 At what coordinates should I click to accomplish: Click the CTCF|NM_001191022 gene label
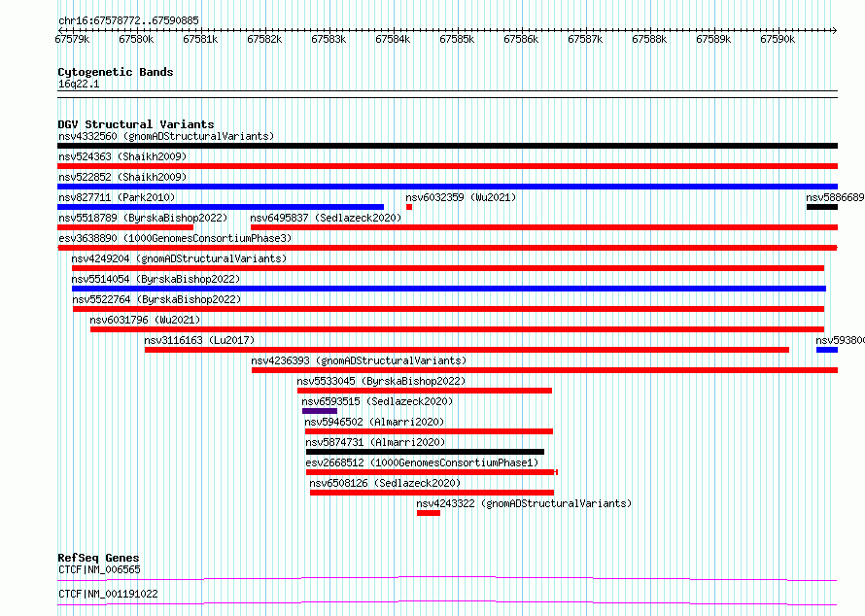point(108,594)
